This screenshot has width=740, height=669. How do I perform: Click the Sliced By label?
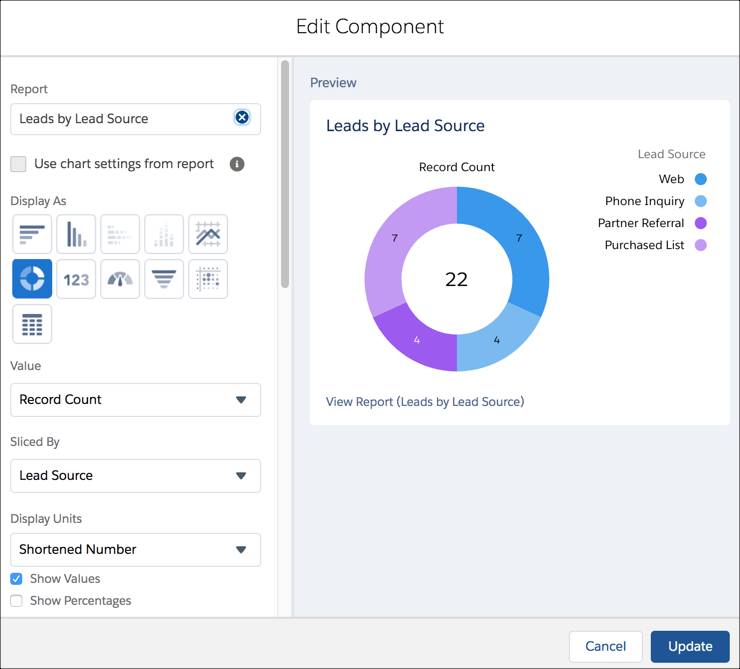tap(35, 442)
